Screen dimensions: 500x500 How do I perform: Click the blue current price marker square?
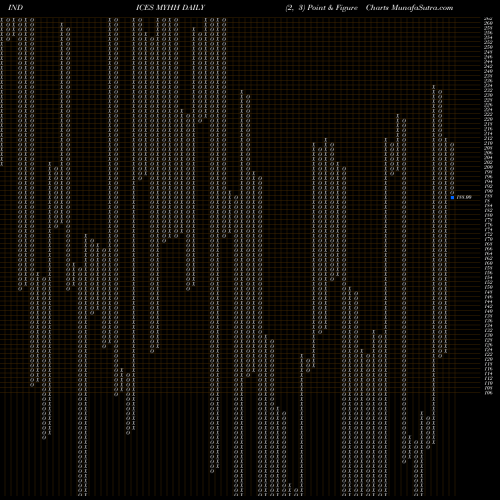452,197
